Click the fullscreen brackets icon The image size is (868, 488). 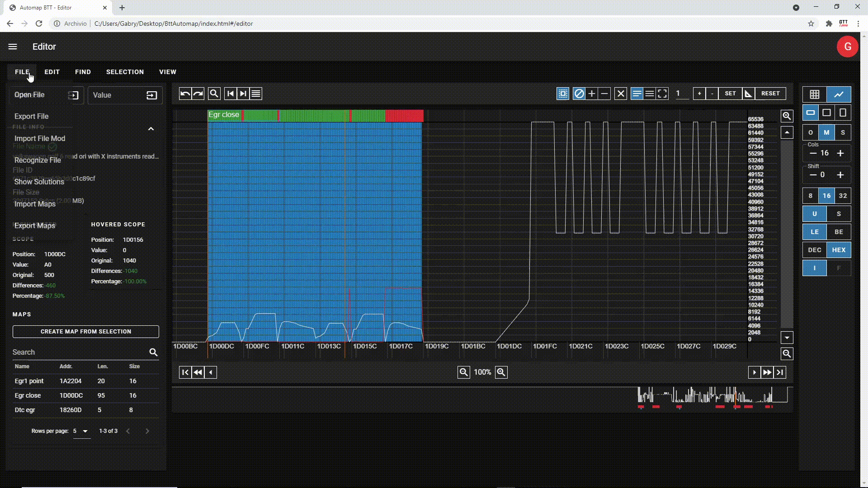pyautogui.click(x=662, y=94)
